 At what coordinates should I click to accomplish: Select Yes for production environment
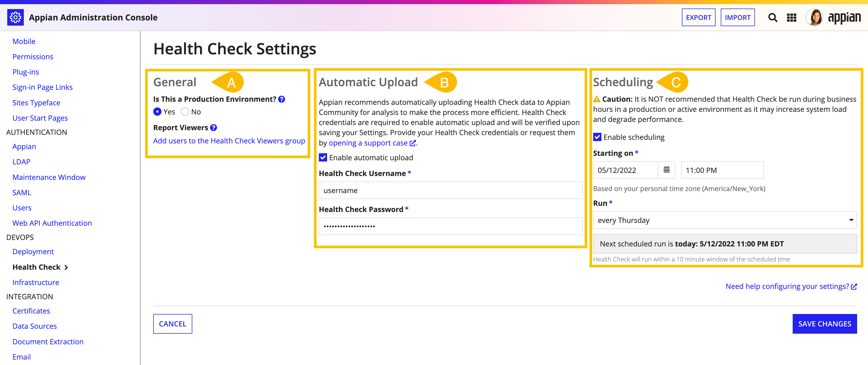point(157,112)
